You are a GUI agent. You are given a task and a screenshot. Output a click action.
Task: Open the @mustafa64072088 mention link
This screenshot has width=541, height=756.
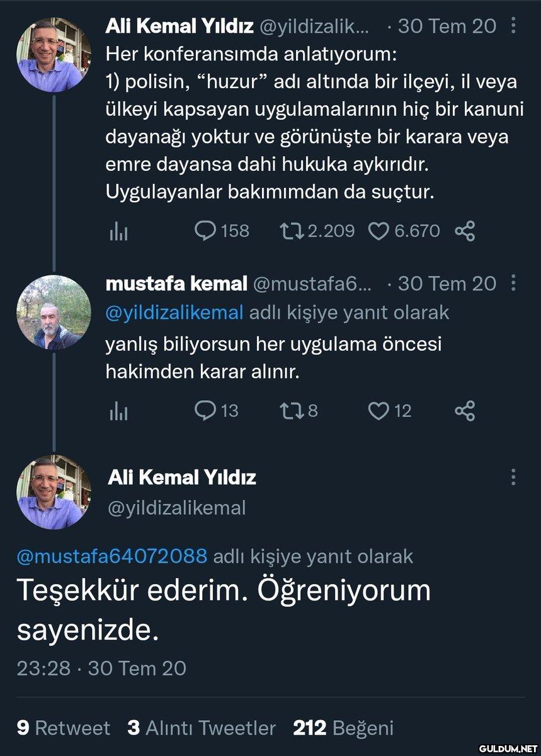112,556
